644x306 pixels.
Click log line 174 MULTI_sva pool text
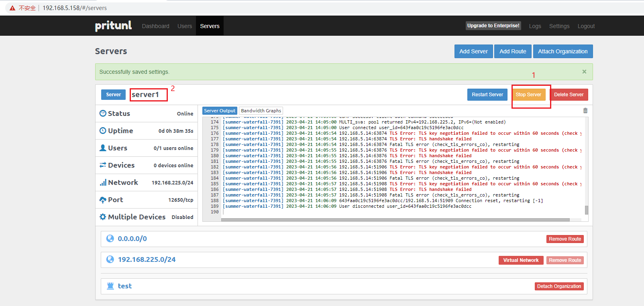tap(422, 122)
